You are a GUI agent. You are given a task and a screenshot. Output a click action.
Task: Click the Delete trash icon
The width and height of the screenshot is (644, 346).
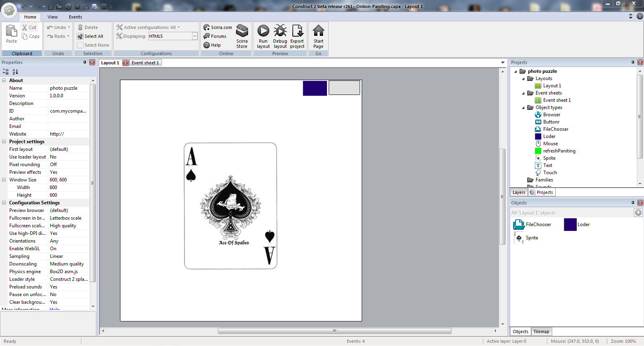[x=80, y=27]
